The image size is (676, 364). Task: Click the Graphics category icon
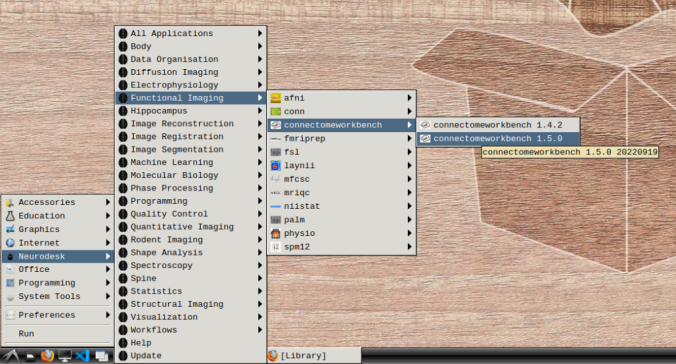pos(10,229)
